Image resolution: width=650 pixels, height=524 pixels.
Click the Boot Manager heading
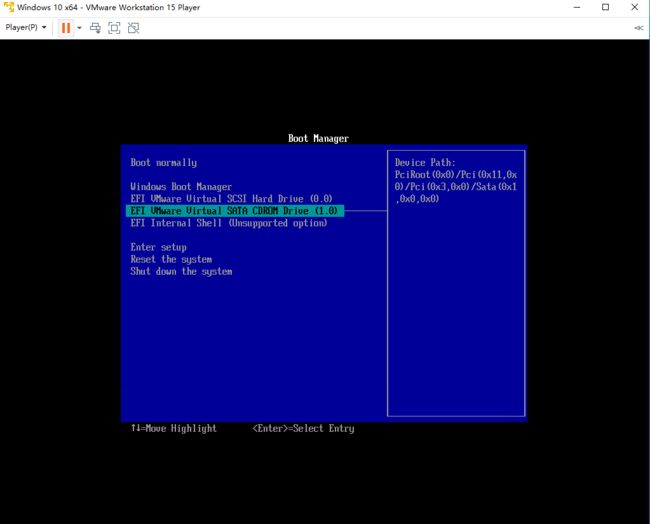click(318, 138)
